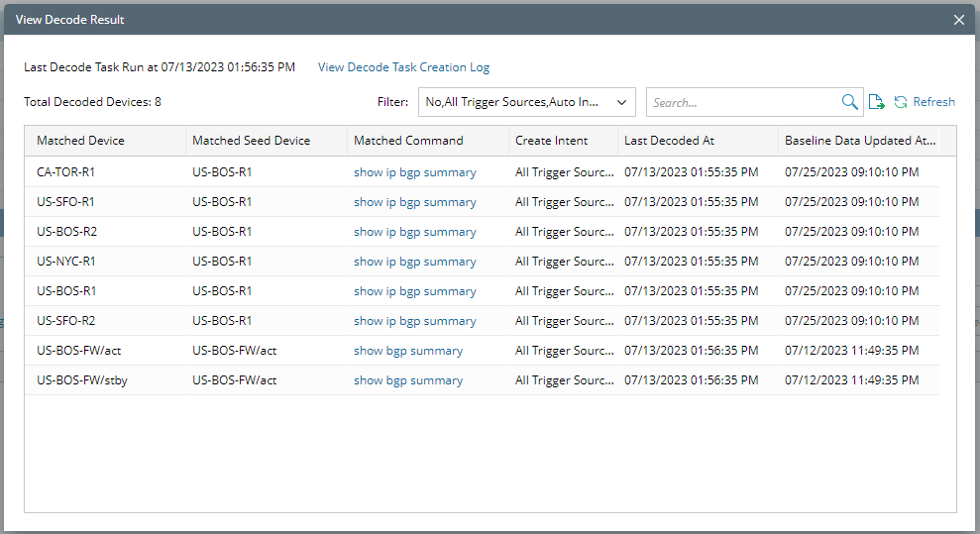Screen dimensions: 980x534
Task: Click seed device US-BOS-R1 in CA-TOR-R1 row
Action: (222, 172)
